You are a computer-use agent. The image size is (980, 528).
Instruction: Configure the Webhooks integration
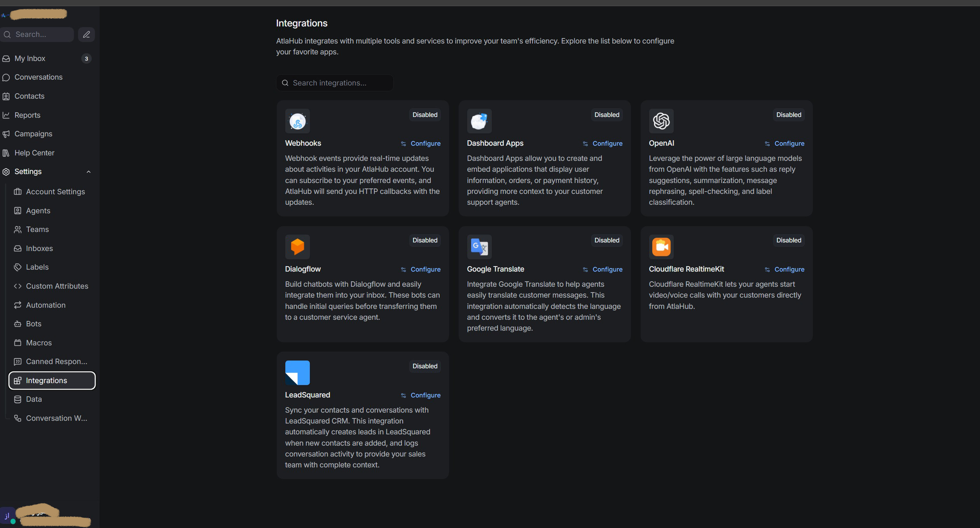421,144
